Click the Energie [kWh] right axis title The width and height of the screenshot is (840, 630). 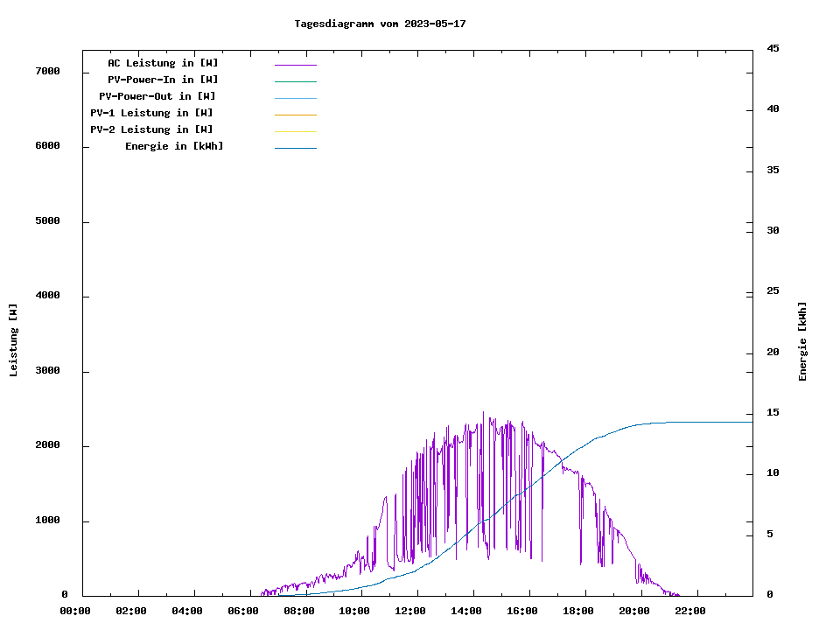[803, 341]
